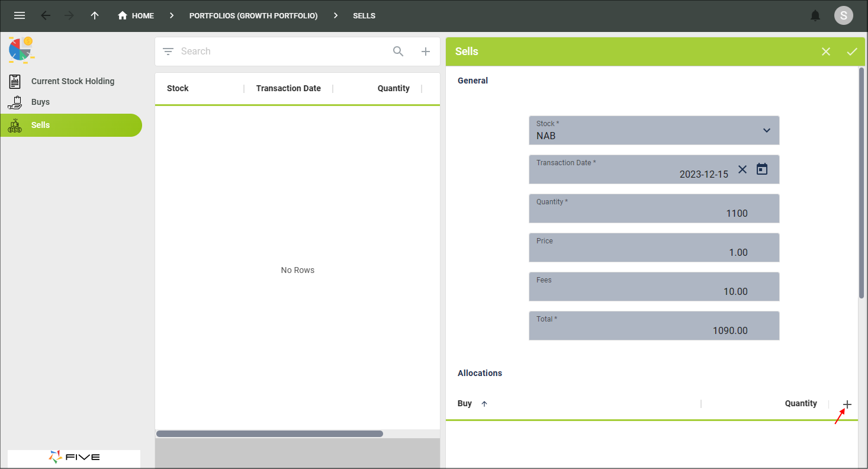Open the hamburger navigation menu

coord(20,16)
